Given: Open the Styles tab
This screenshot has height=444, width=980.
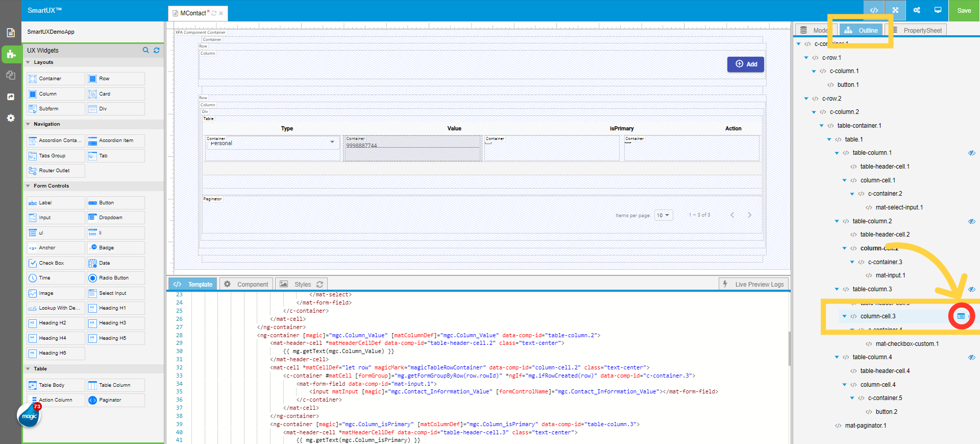Looking at the screenshot, I should 302,284.
